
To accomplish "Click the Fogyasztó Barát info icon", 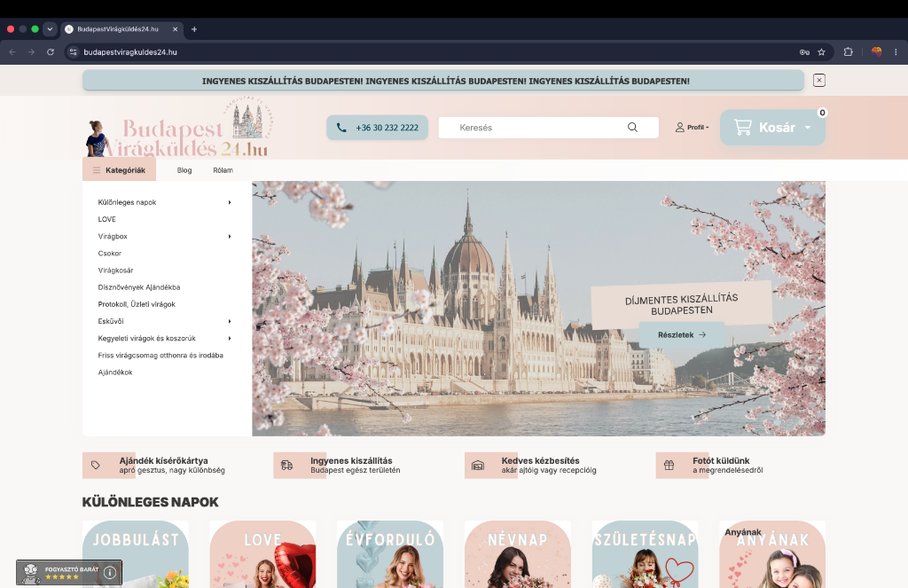I will coord(110,573).
